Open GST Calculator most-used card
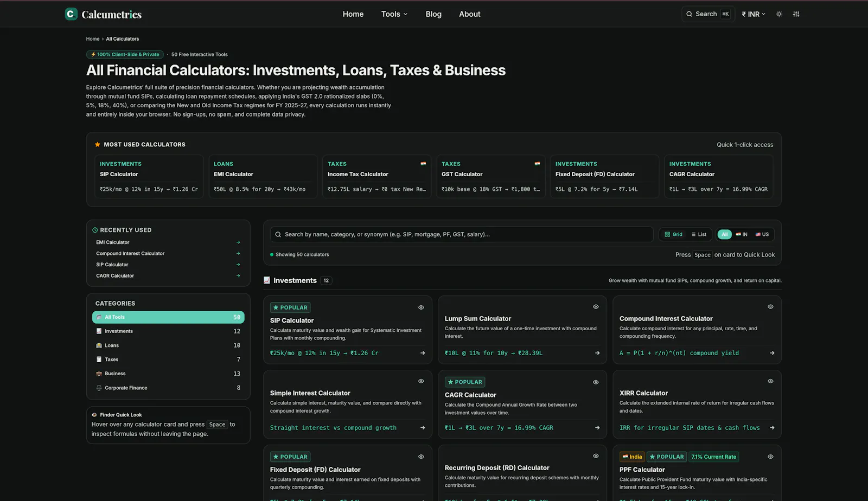 pyautogui.click(x=491, y=176)
